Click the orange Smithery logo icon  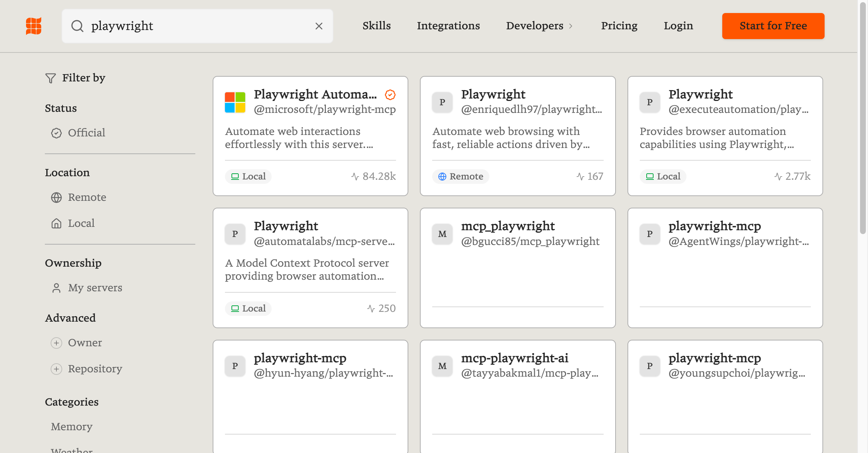tap(34, 26)
